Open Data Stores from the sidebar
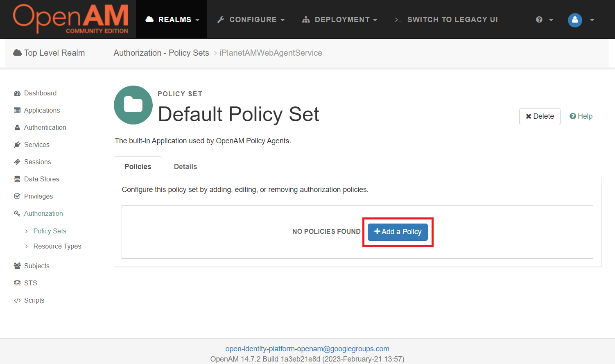615x364 pixels. (x=41, y=179)
